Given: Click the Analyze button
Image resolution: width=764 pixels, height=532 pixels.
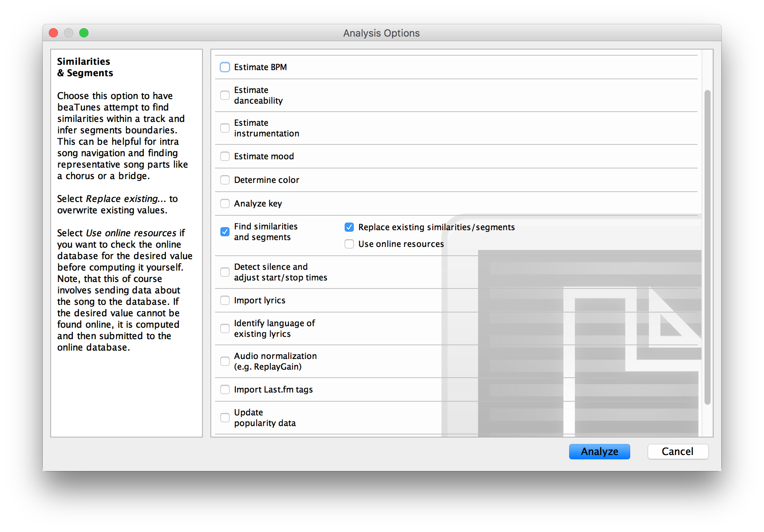Looking at the screenshot, I should (x=599, y=451).
